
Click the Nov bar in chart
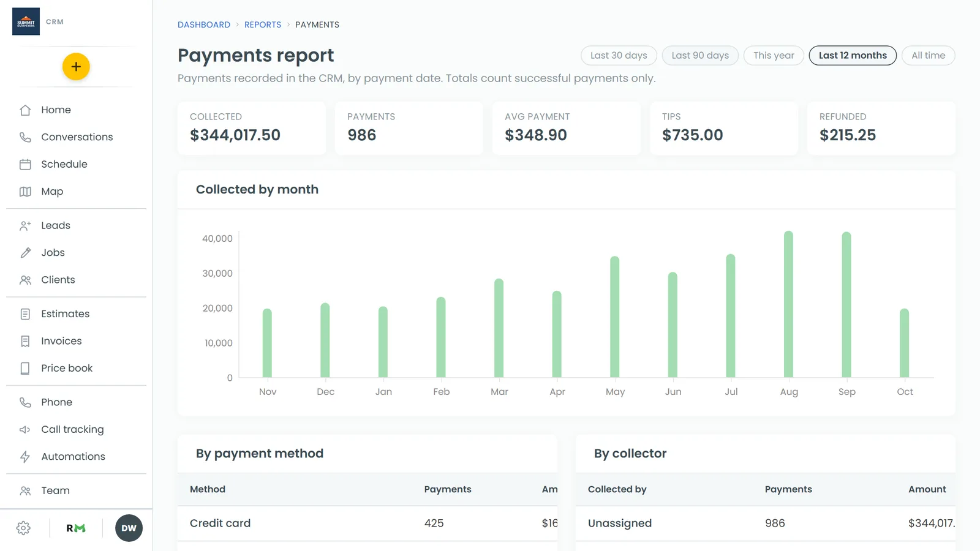point(267,343)
